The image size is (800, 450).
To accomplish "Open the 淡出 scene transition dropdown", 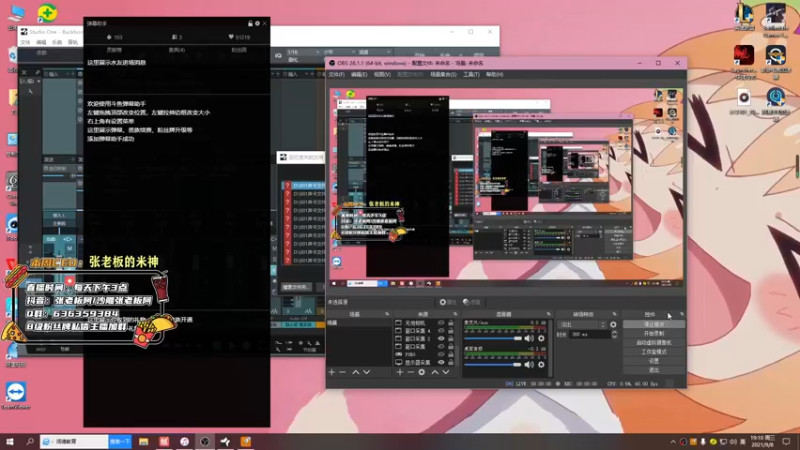I will click(583, 324).
